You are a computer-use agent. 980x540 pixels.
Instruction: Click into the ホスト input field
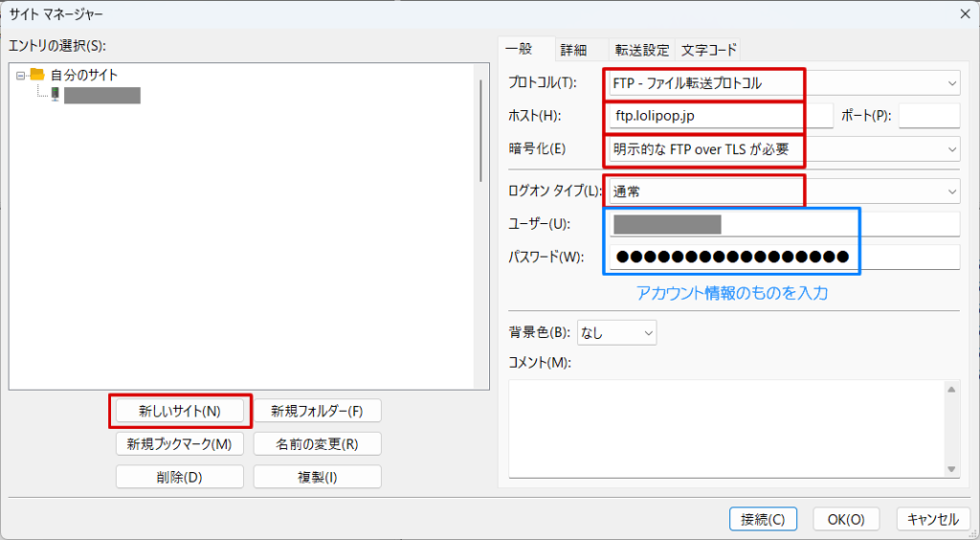(x=720, y=116)
